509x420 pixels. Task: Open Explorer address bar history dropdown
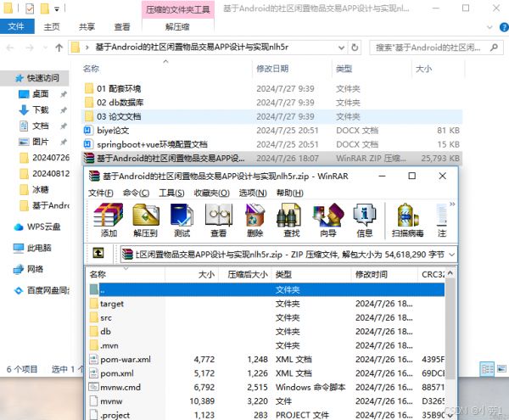[x=341, y=48]
